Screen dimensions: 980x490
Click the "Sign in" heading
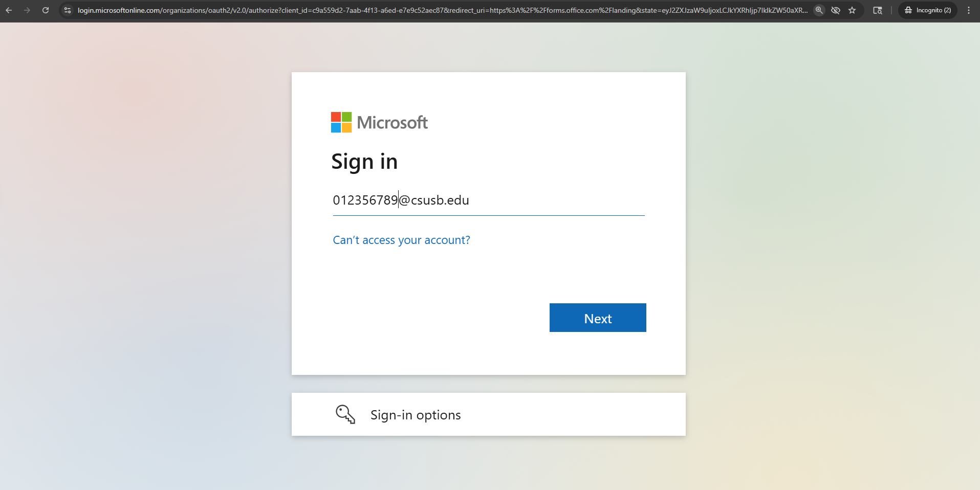click(364, 162)
